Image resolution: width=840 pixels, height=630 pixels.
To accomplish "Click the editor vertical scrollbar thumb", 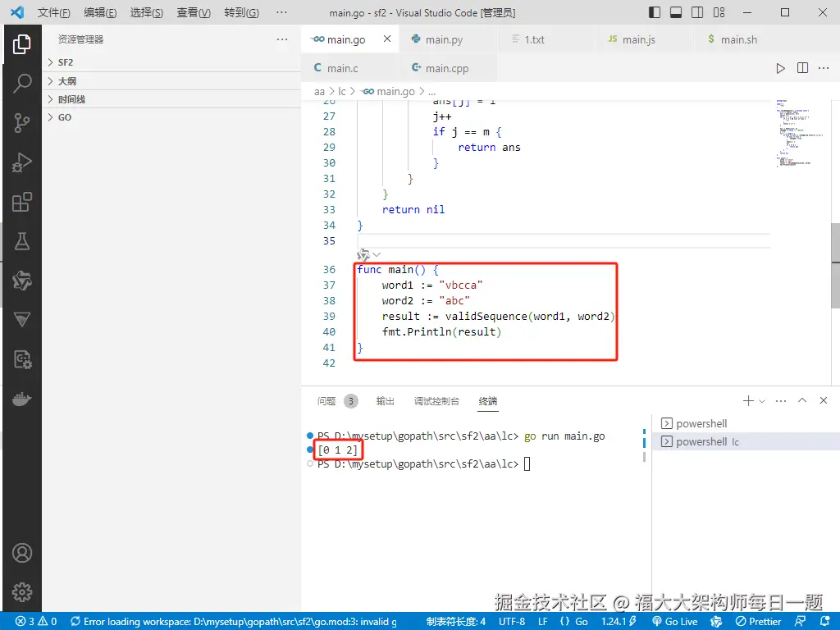I will 835,265.
